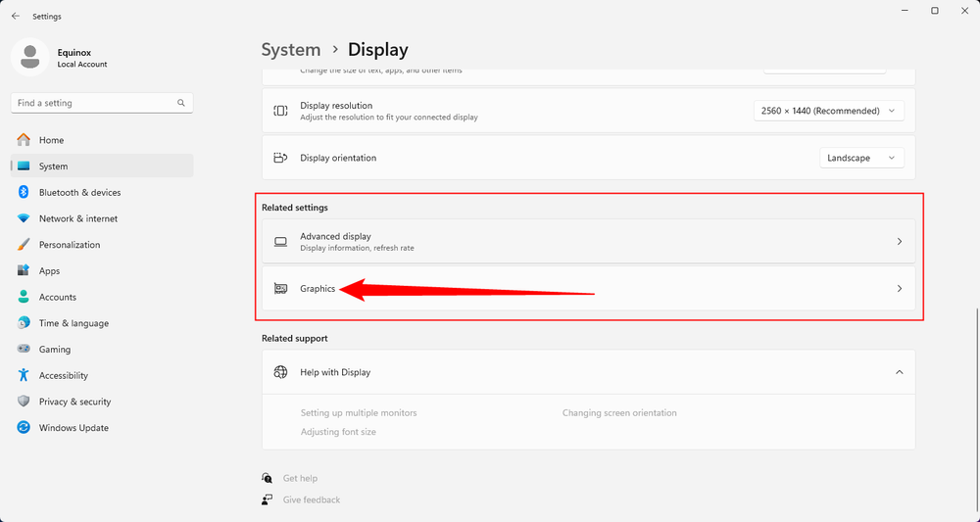Open the Display orientation dropdown
Screen dimensions: 980x522
point(861,158)
